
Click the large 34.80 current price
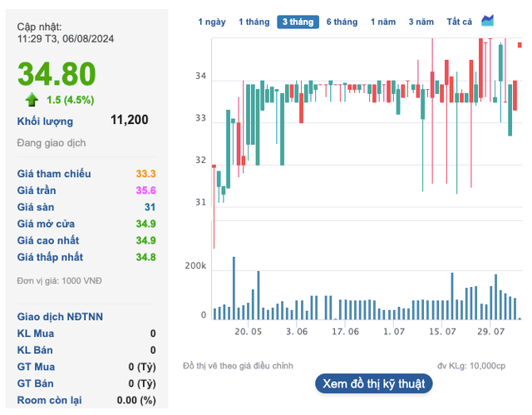(57, 74)
